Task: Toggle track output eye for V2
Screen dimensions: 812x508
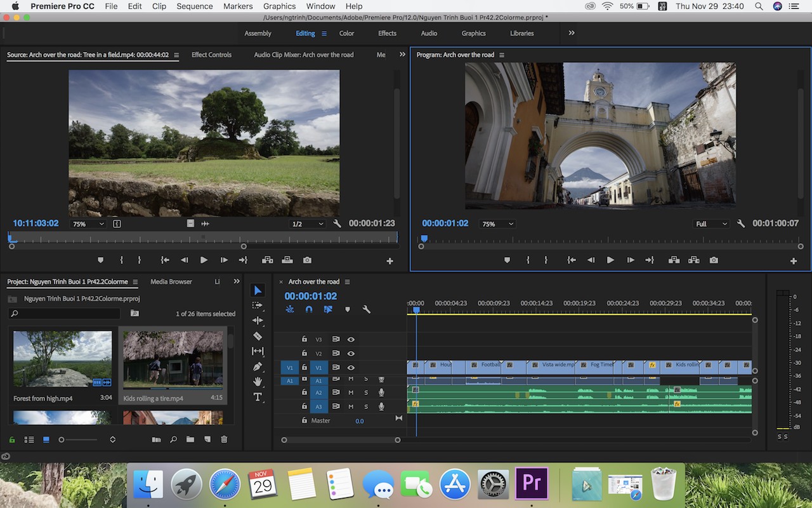Action: point(351,354)
